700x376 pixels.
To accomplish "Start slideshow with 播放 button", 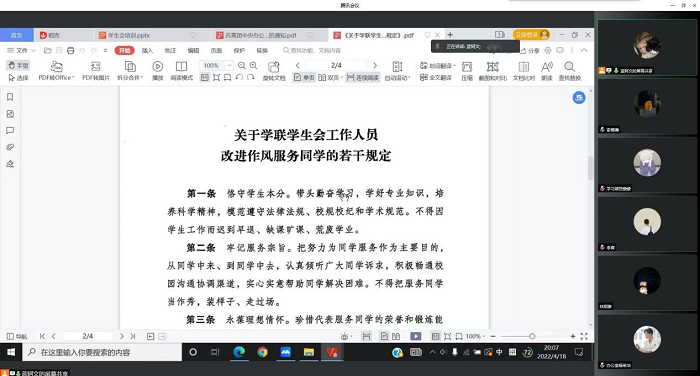I will click(158, 71).
